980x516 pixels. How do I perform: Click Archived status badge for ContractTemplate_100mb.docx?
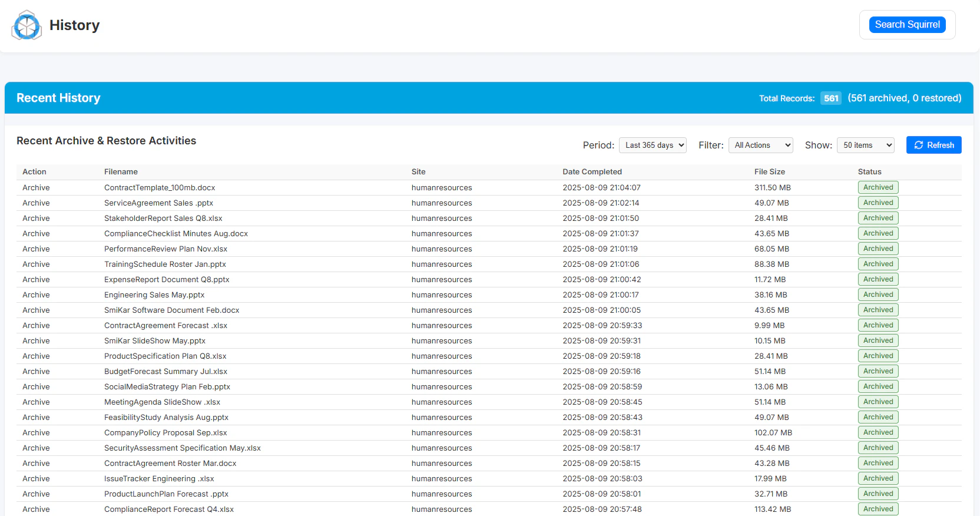click(x=878, y=187)
